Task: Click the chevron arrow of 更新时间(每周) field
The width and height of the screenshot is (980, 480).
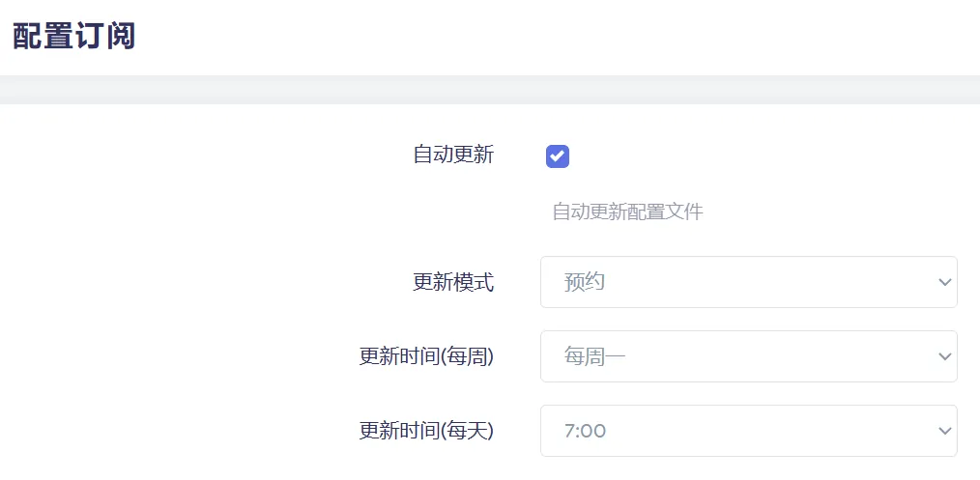Action: tap(944, 356)
